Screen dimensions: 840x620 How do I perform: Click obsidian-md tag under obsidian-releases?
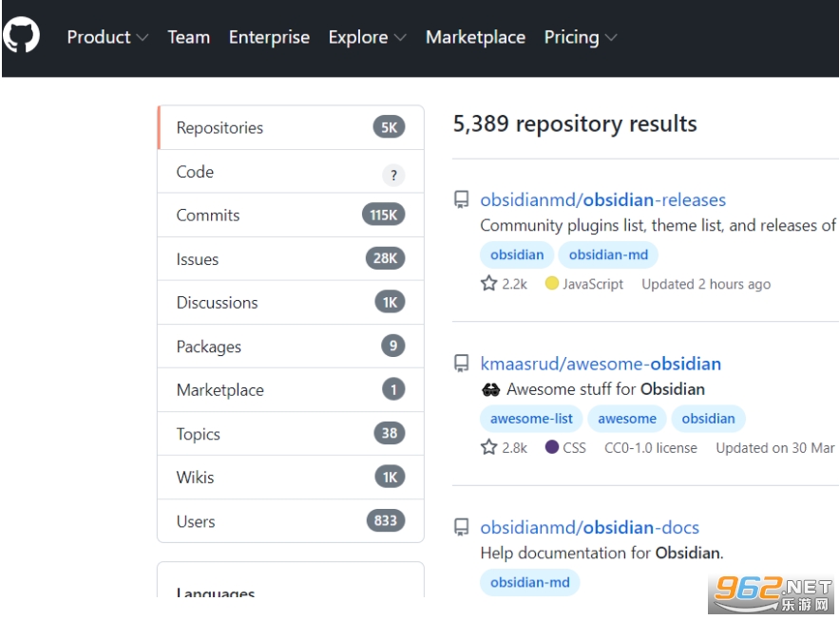(x=608, y=254)
